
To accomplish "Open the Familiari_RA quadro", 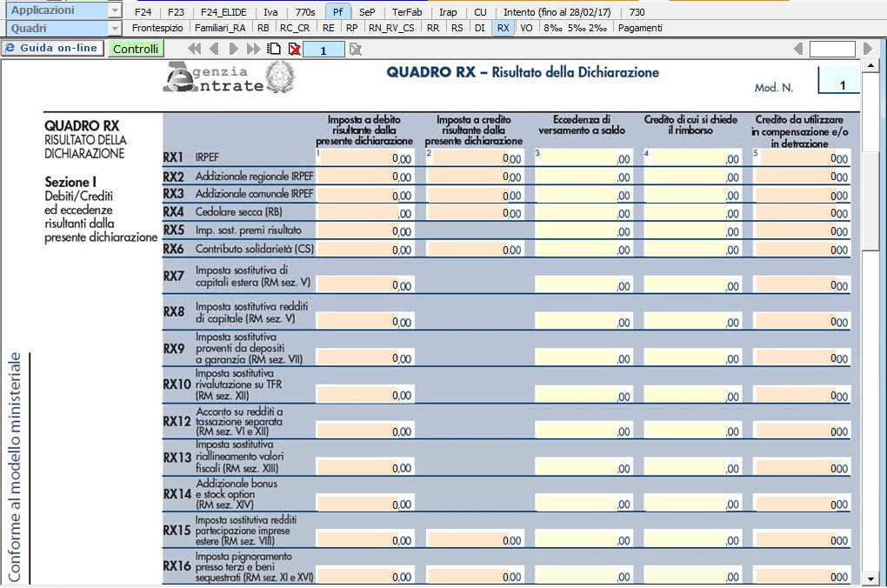I will click(220, 28).
